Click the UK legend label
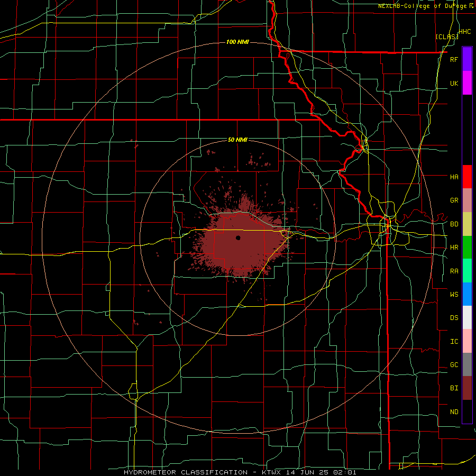The image size is (476, 476). pyautogui.click(x=454, y=83)
